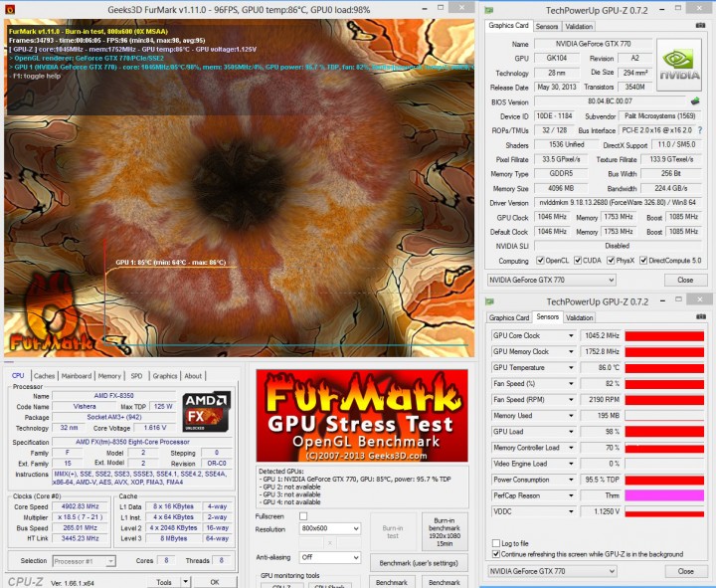Open the Memory tab in CPU-Z

point(109,375)
